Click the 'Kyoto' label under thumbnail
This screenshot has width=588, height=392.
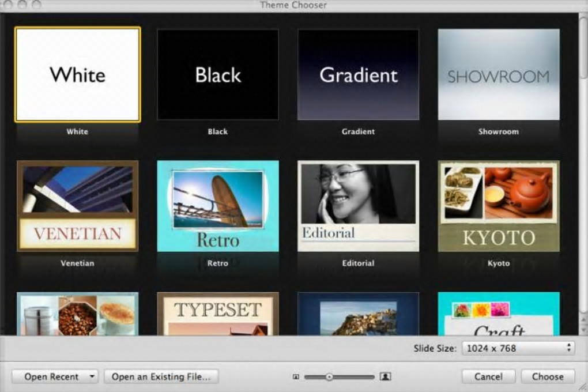pyautogui.click(x=499, y=263)
